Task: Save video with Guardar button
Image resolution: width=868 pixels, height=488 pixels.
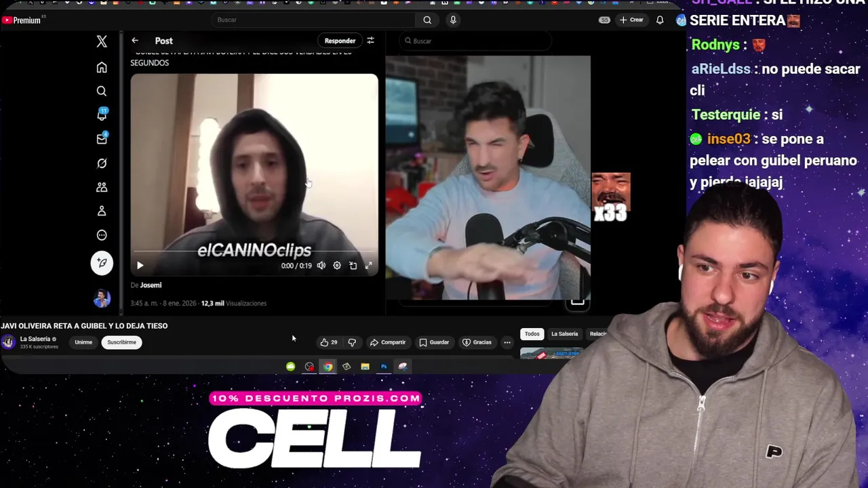Action: pos(434,342)
